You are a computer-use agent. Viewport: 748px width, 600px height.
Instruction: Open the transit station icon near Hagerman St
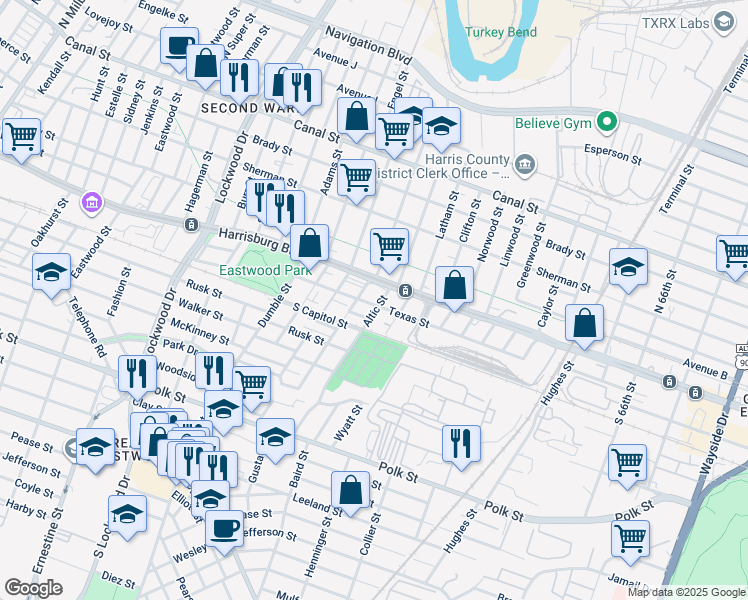(x=191, y=224)
